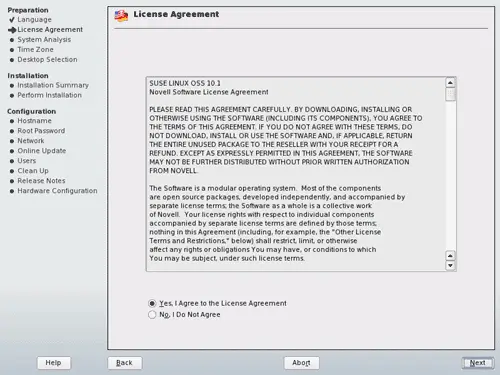Select Time Zone step in sidebar
The image size is (500, 375).
[35, 50]
